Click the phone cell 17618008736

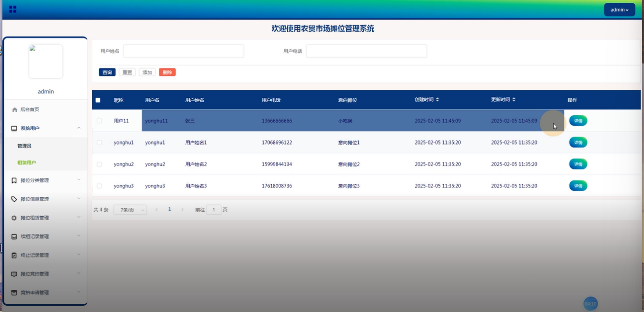point(277,186)
